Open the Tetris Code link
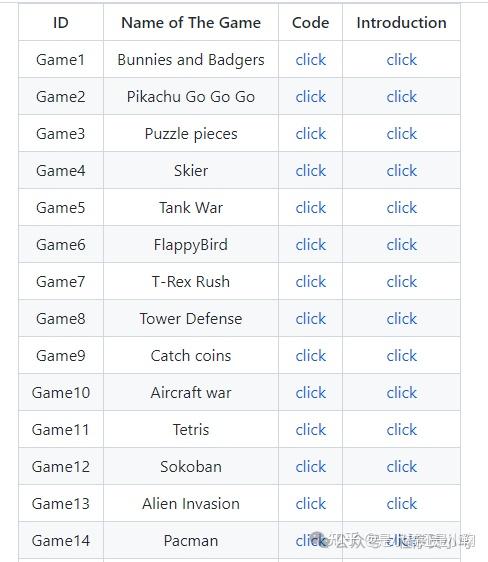The height and width of the screenshot is (562, 488). point(310,430)
